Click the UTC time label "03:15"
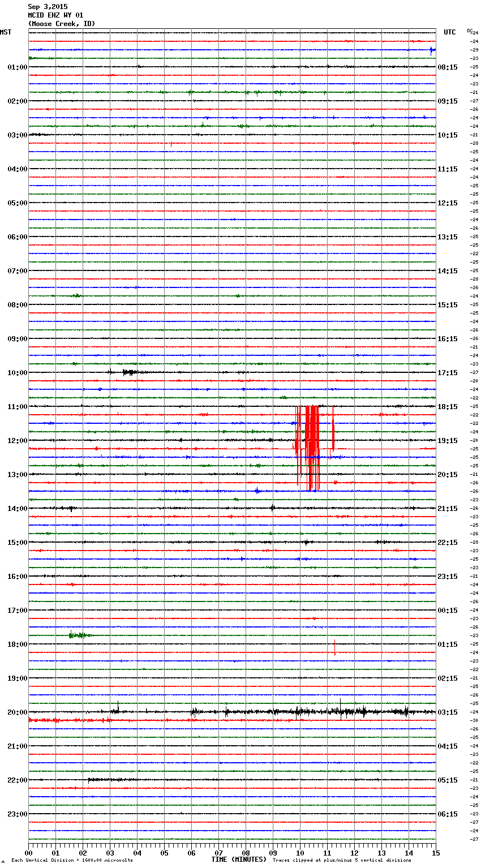The height and width of the screenshot is (868, 481). pos(448,712)
